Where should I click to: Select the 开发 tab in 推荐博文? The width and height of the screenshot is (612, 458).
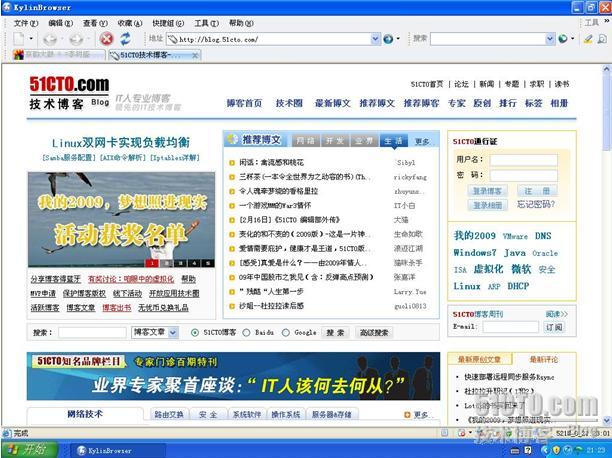click(x=335, y=141)
